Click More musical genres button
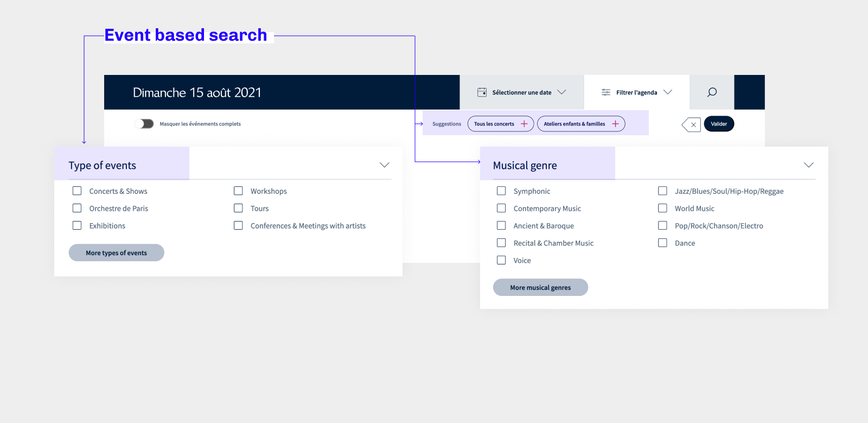868x423 pixels. tap(540, 287)
